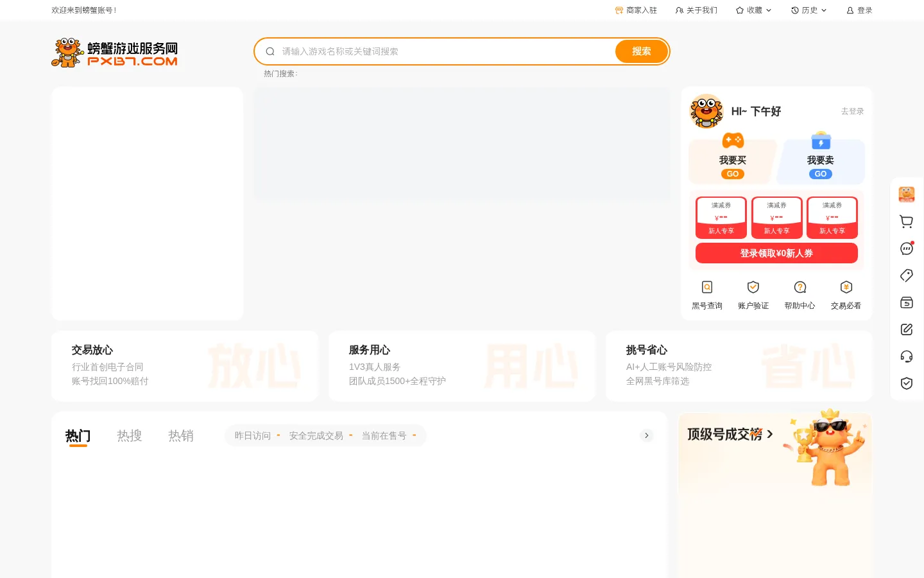Open 黑号查询 icon
The width and height of the screenshot is (924, 578).
[x=707, y=287]
